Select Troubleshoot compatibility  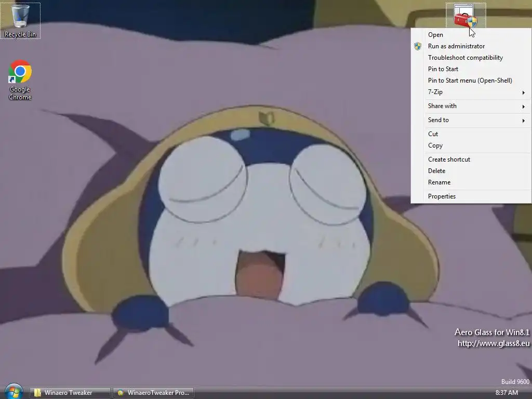[x=471, y=58]
